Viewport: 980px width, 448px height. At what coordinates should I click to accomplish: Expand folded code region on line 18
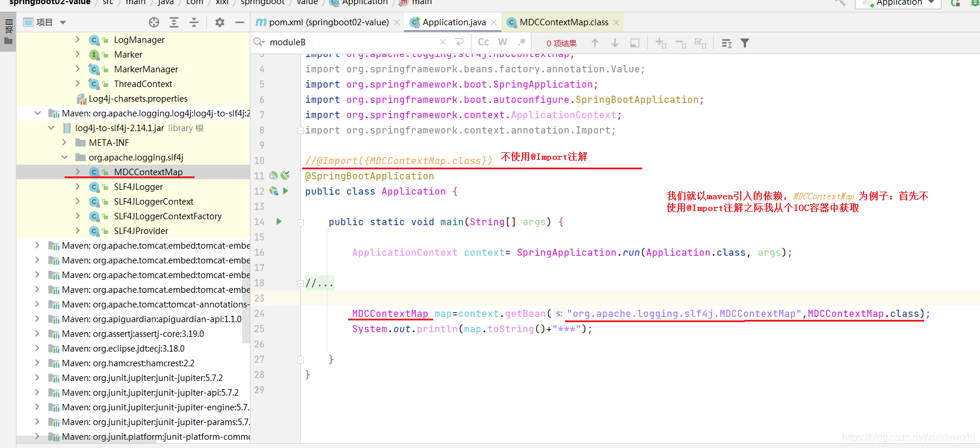coord(300,283)
